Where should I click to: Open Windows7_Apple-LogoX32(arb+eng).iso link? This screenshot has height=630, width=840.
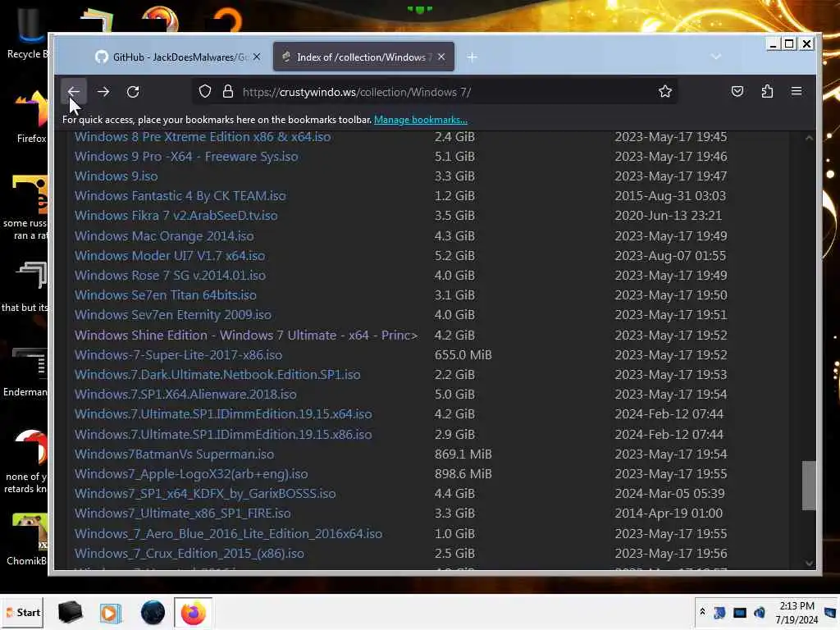(x=191, y=474)
